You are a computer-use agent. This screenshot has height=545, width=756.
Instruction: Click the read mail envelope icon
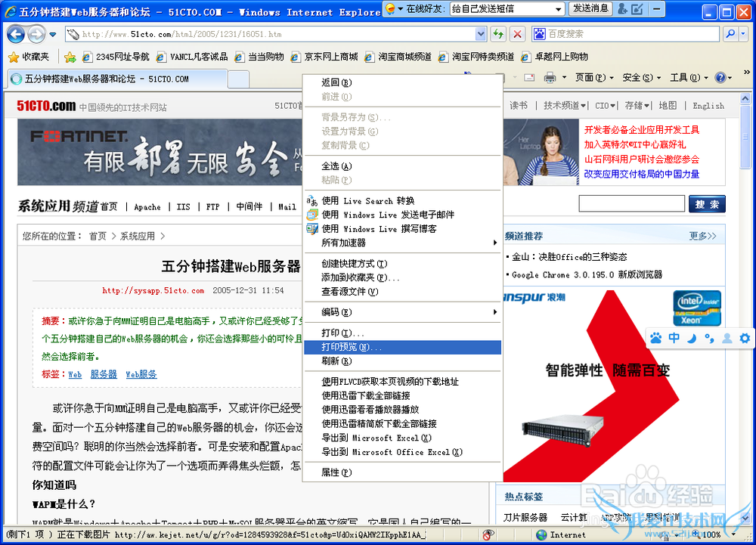[x=529, y=78]
